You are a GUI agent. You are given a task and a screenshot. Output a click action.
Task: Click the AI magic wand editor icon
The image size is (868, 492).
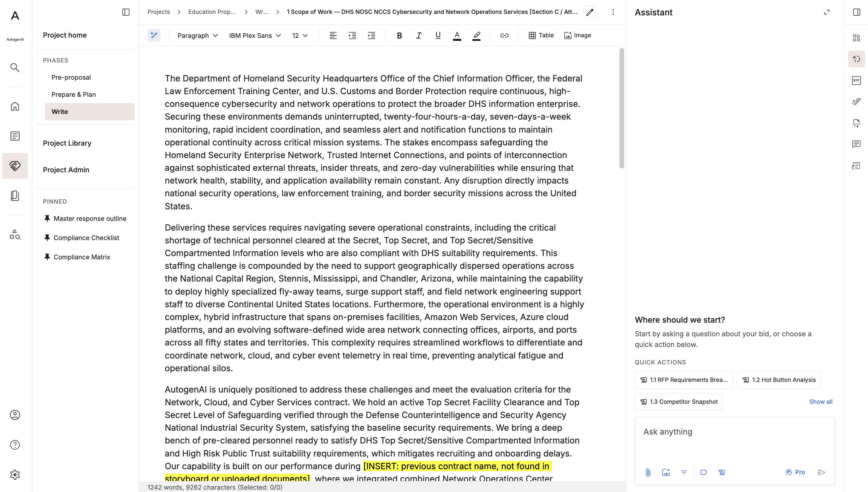pyautogui.click(x=154, y=35)
